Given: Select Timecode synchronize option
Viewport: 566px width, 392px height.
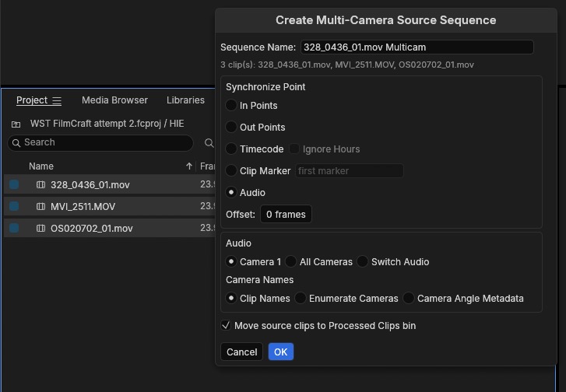Looking at the screenshot, I should 231,149.
